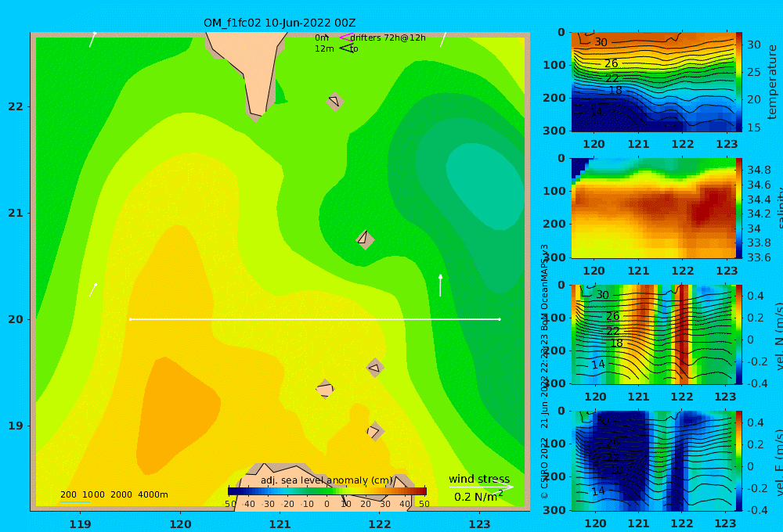The height and width of the screenshot is (532, 783).
Task: Click the east endpoint of the white transect line
Action: [x=500, y=319]
